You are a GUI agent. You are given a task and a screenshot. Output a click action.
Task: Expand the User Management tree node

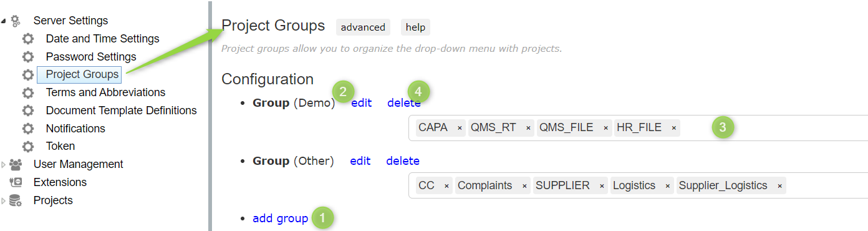click(x=4, y=164)
